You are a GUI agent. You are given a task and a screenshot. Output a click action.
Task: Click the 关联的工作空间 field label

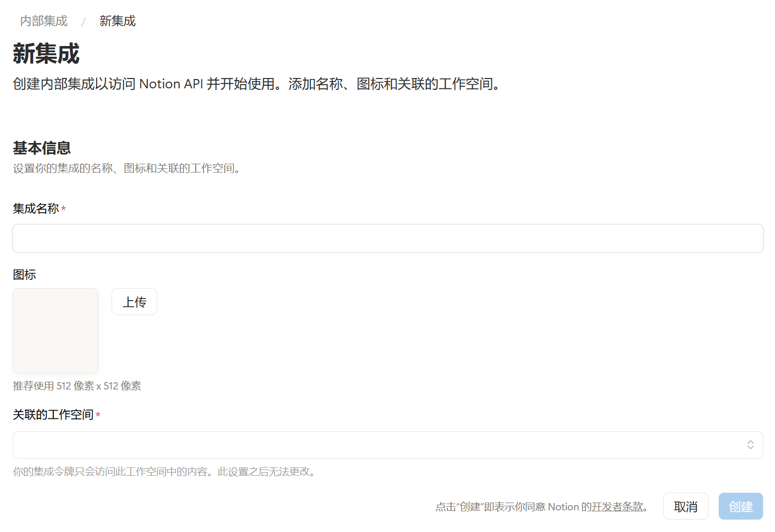pyautogui.click(x=53, y=415)
